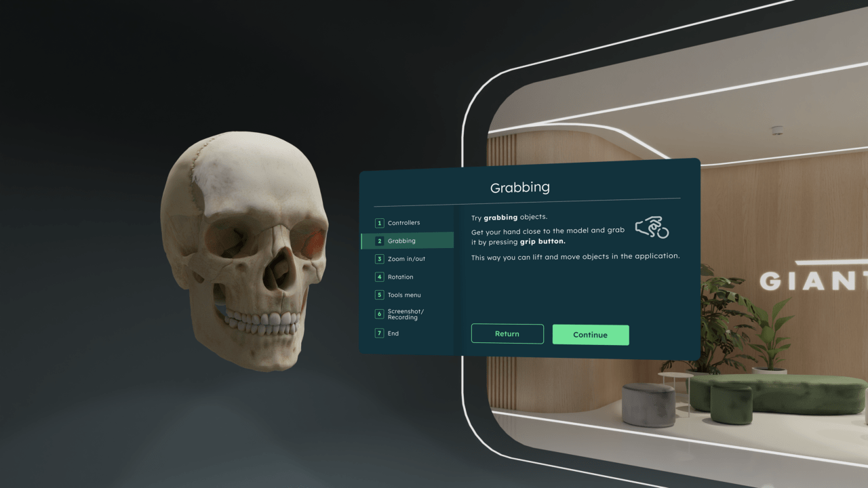Screen dimensions: 868x488
Task: Click the numbered badge for step 3 Zoom in/out
Action: point(378,258)
